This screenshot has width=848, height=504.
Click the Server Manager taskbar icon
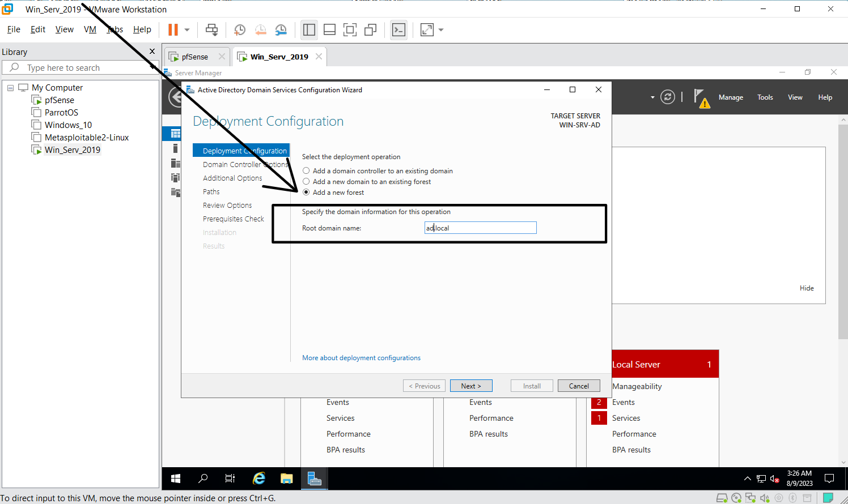click(315, 479)
